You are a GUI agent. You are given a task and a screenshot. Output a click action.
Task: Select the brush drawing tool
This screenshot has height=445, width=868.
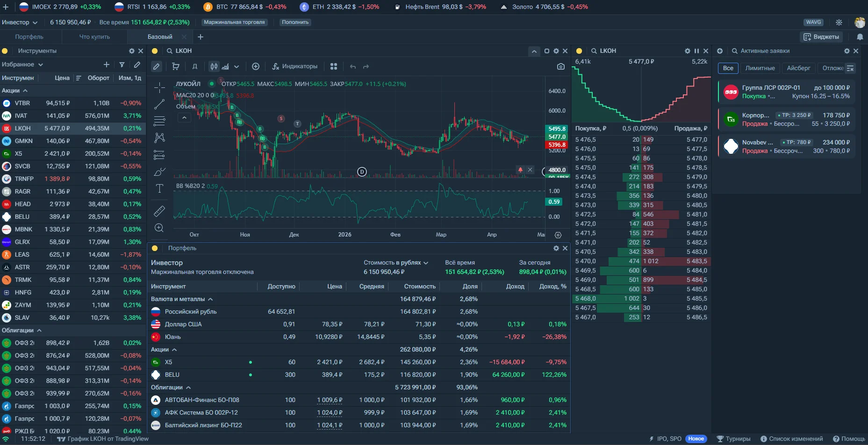point(159,172)
